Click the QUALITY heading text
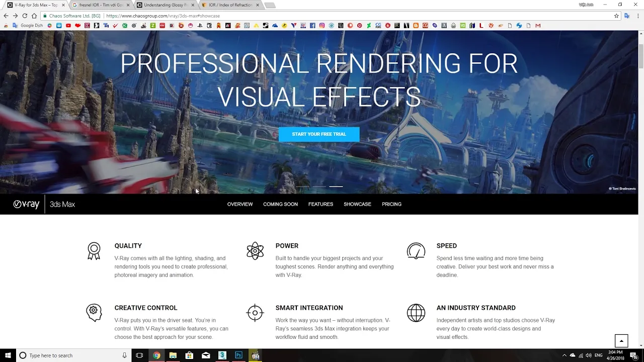 pos(128,246)
